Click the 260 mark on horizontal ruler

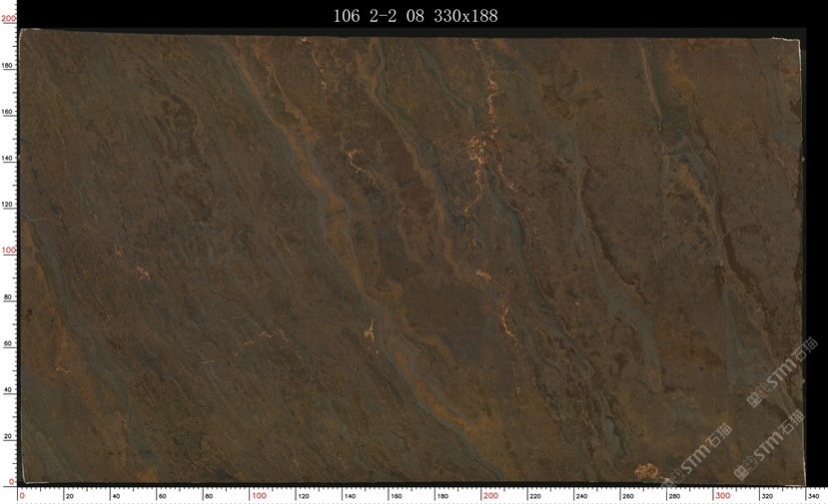[x=627, y=495]
